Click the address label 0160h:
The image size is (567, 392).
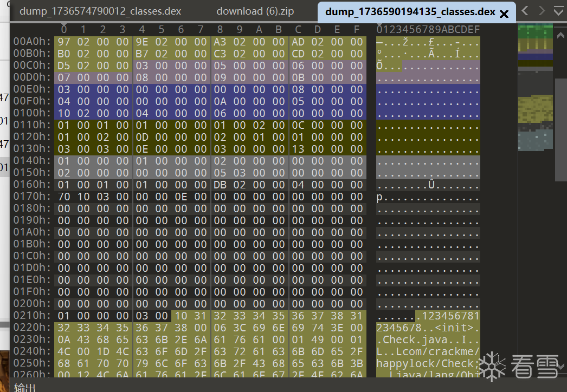click(32, 185)
